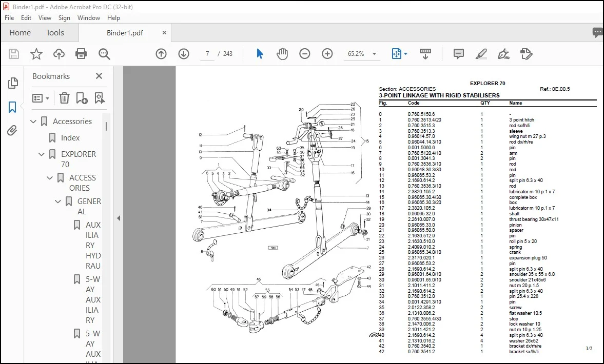This screenshot has width=604, height=364.
Task: Open Page Thumbnails side panel
Action: point(13,83)
